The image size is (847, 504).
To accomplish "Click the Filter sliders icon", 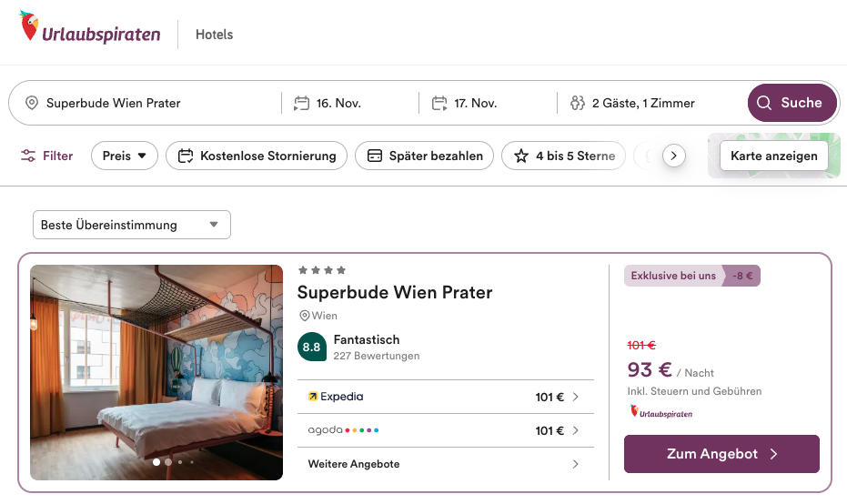I will (x=29, y=156).
